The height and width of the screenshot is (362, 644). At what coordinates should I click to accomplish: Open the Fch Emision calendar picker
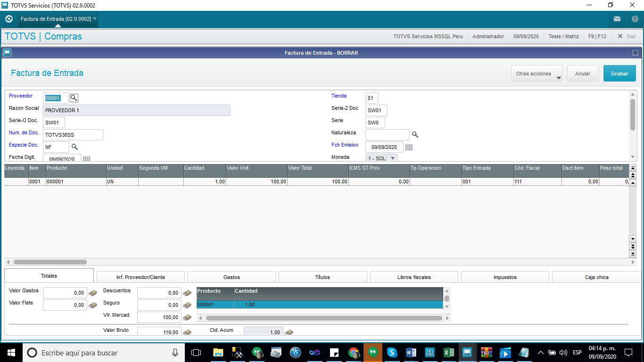[409, 148]
